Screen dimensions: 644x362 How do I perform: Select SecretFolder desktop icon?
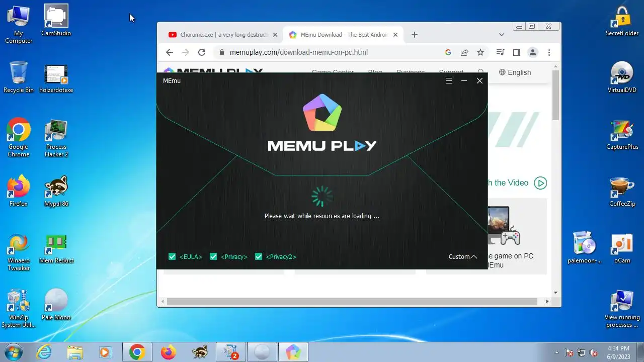pos(622,20)
